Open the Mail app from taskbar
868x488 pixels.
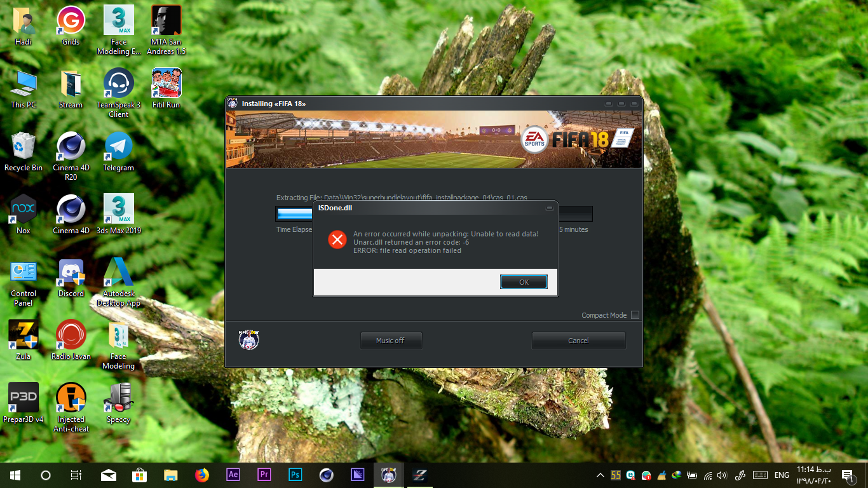point(109,475)
